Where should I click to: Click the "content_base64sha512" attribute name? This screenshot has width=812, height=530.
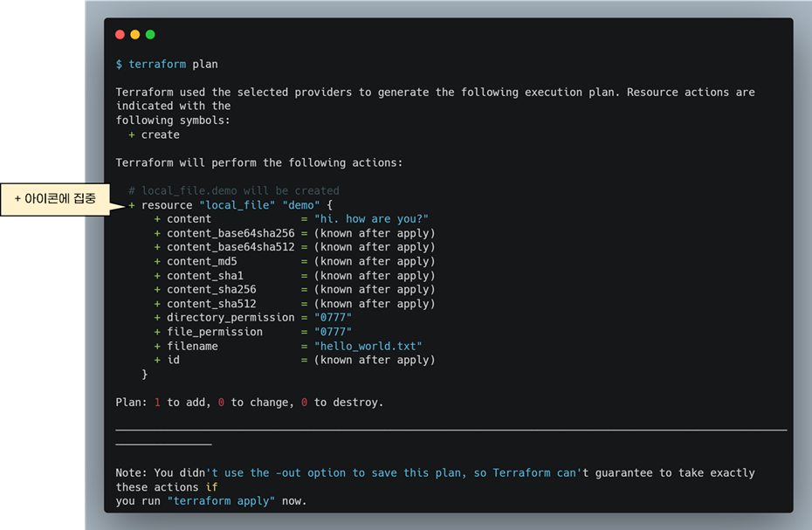(x=231, y=247)
